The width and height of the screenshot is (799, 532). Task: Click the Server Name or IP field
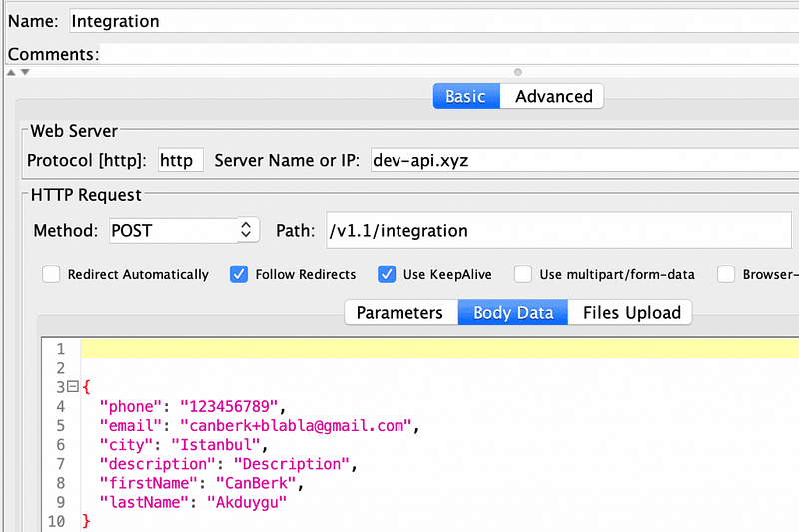[584, 160]
